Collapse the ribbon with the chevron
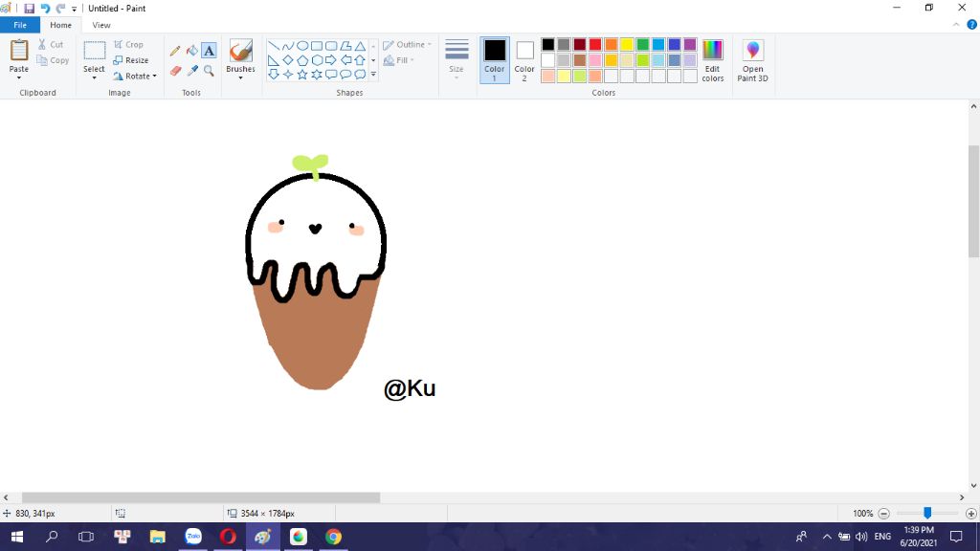The width and height of the screenshot is (980, 551). click(956, 25)
